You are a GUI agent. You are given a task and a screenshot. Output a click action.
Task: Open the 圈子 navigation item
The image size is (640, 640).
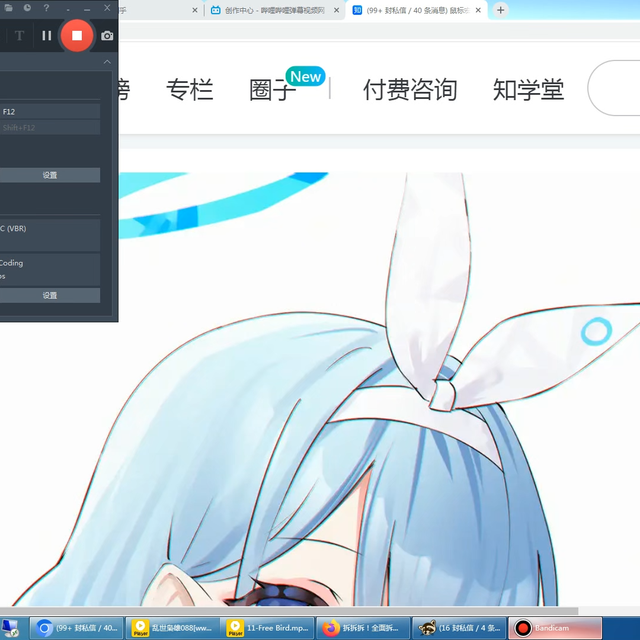(x=272, y=89)
